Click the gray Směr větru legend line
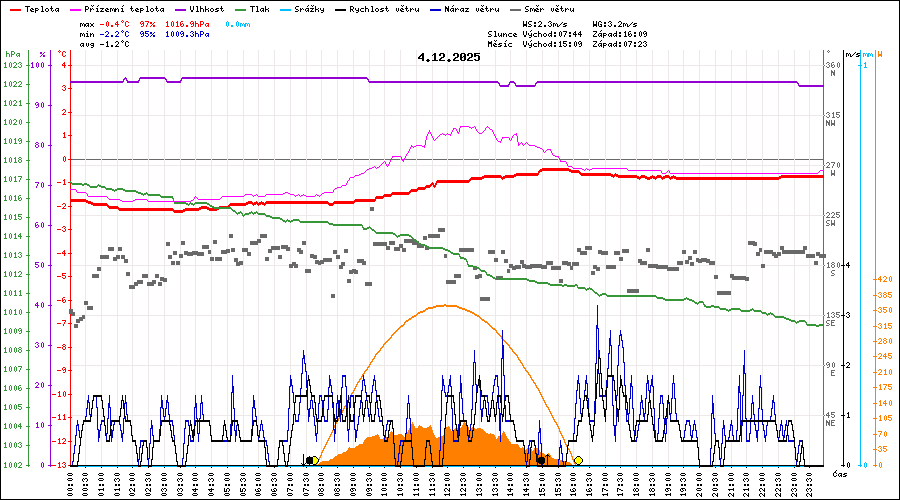 click(x=516, y=9)
